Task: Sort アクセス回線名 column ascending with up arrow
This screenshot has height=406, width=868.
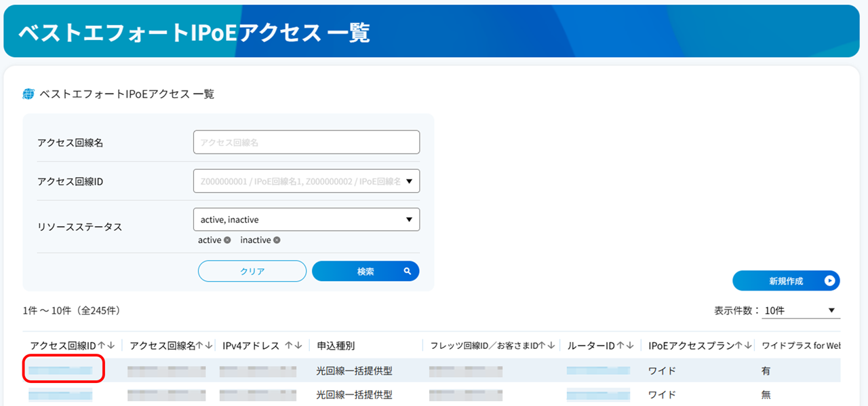Action: pyautogui.click(x=200, y=346)
